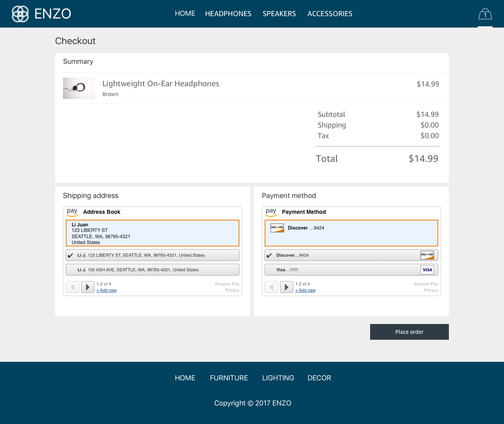This screenshot has width=504, height=424.
Task: Choose the Visa ending 1111 card
Action: [x=351, y=270]
